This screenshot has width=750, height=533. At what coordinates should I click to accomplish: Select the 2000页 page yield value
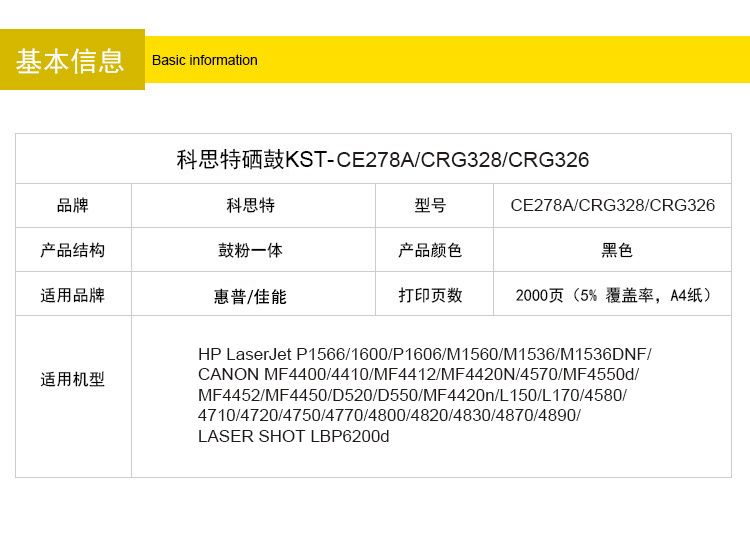pos(614,295)
